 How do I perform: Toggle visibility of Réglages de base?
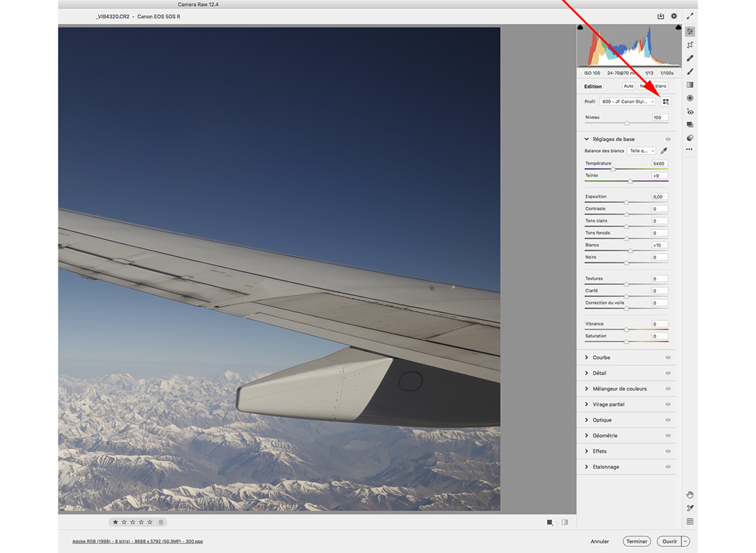[x=668, y=139]
